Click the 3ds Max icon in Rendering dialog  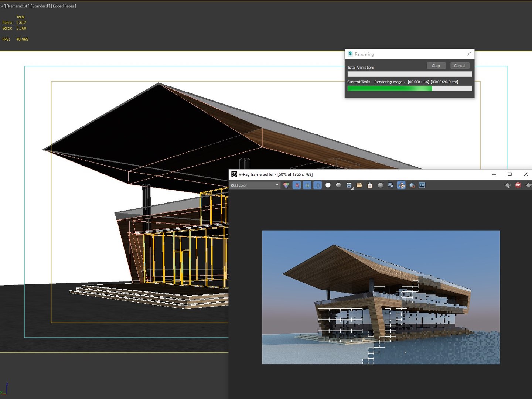point(350,54)
